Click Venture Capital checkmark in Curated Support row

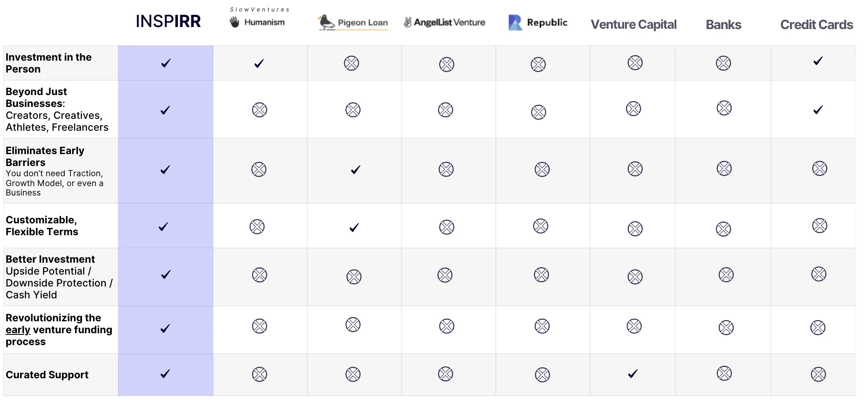coord(633,373)
